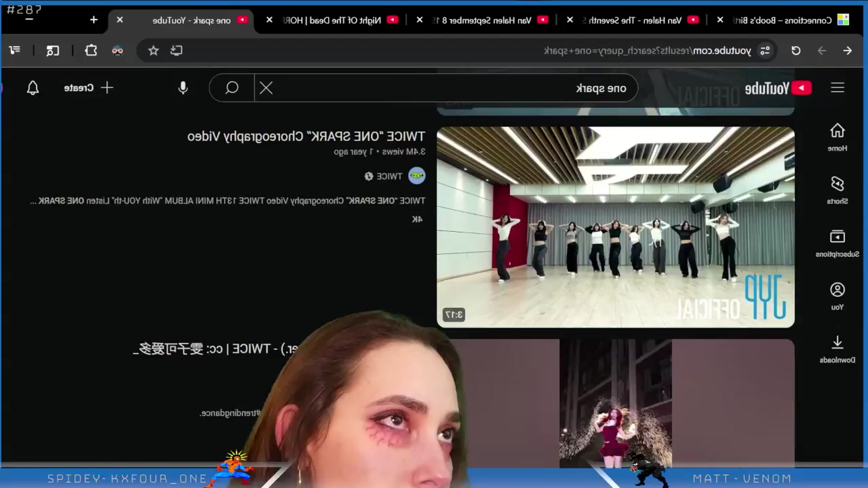Click the TWICE channel avatar
This screenshot has height=488, width=868.
[416, 176]
